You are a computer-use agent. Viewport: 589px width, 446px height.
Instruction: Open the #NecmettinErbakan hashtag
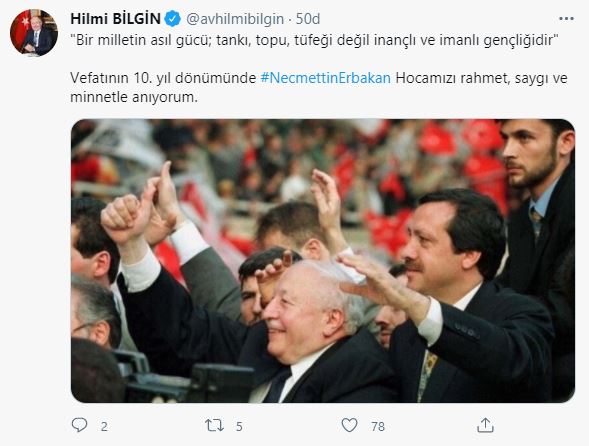pyautogui.click(x=325, y=78)
